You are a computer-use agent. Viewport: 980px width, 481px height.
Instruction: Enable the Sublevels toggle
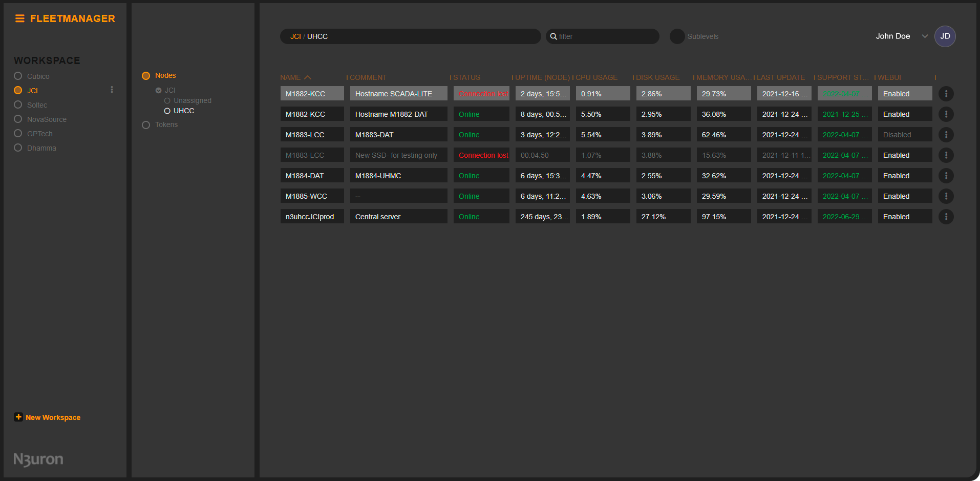677,36
